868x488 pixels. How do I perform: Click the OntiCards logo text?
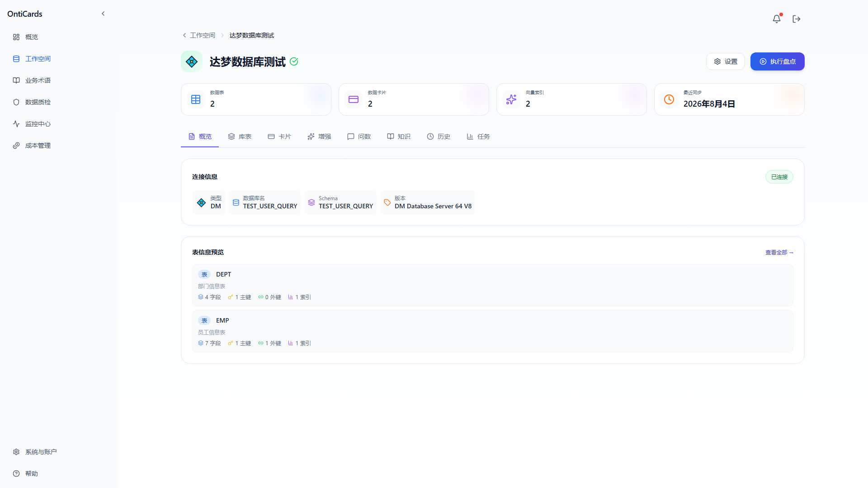point(25,14)
